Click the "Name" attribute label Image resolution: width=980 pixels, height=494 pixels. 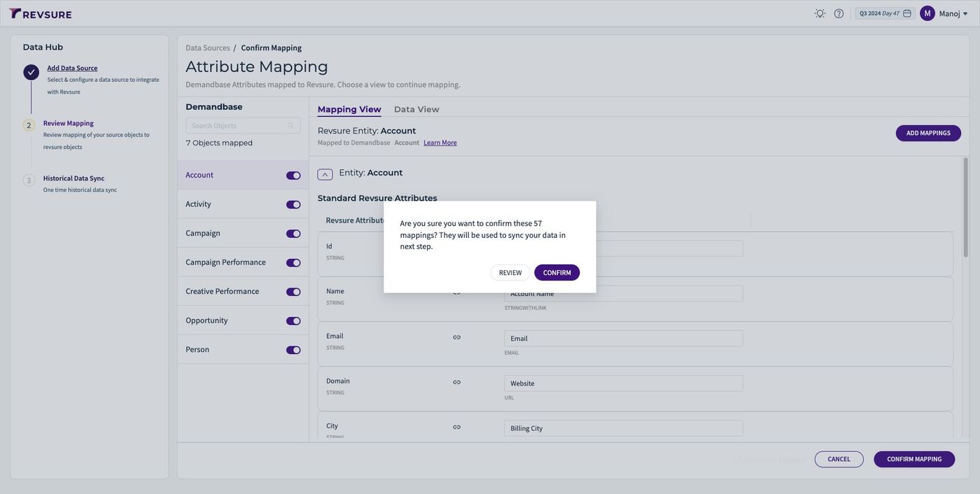coord(335,291)
